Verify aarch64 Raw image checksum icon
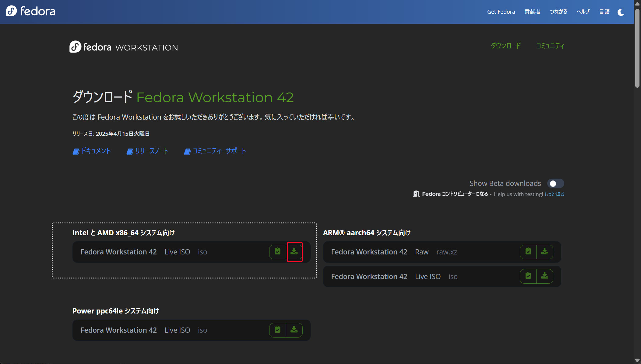This screenshot has height=364, width=641. tap(528, 252)
